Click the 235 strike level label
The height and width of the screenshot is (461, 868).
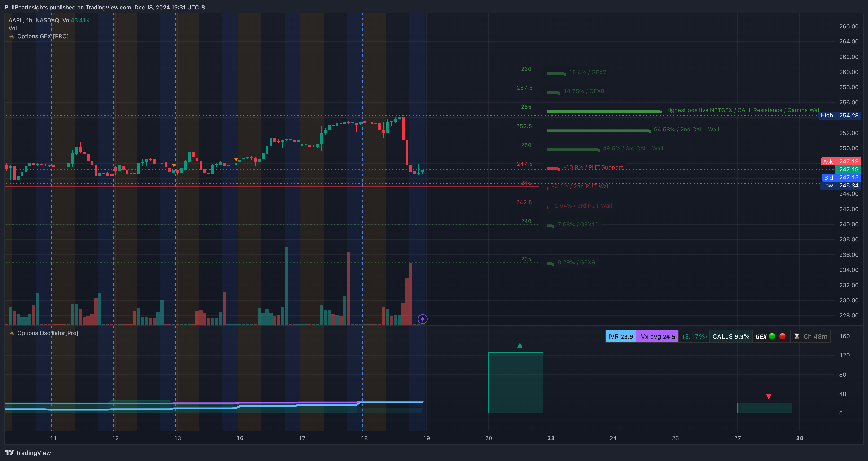coord(526,259)
